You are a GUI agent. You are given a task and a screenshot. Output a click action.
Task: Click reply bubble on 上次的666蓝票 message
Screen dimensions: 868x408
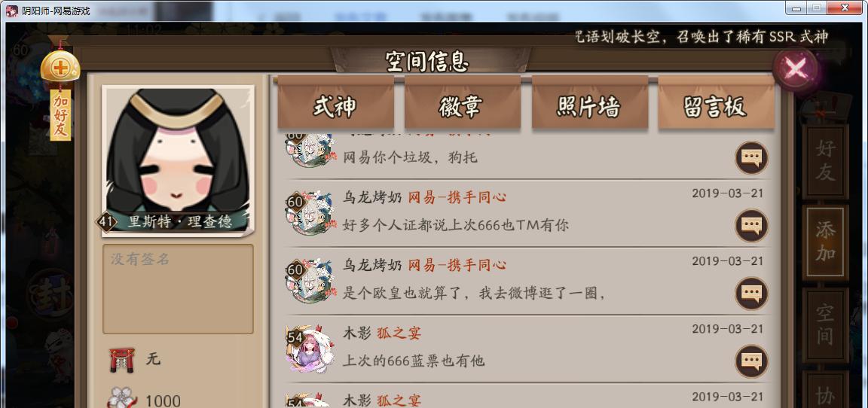[x=751, y=361]
